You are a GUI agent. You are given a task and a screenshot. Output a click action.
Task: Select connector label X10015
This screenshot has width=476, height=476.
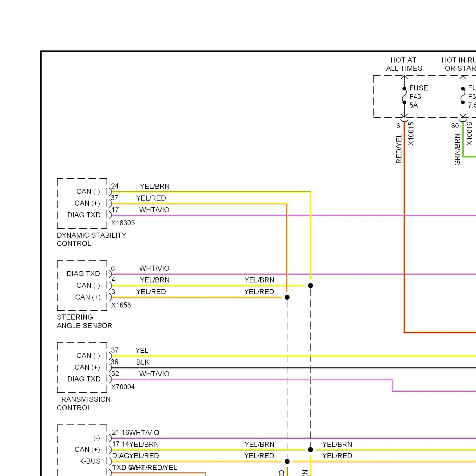coord(411,134)
